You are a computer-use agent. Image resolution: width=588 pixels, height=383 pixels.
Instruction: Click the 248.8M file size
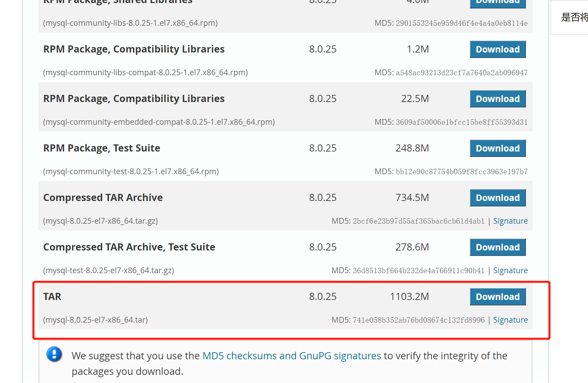pos(412,148)
